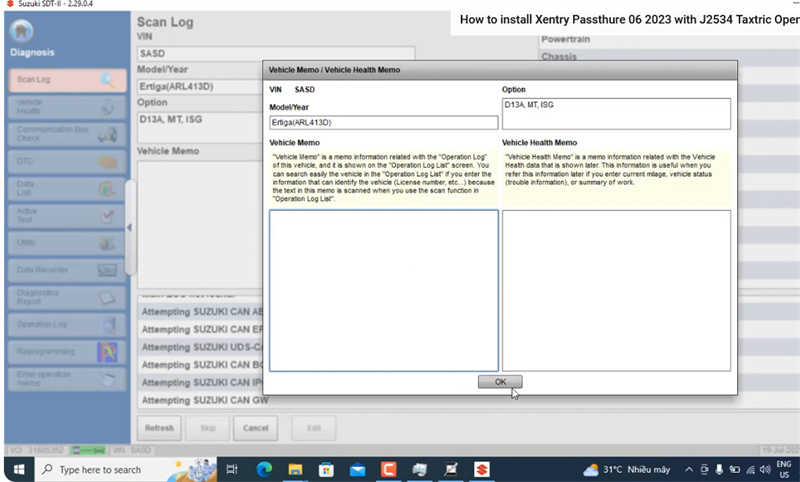Open DTC in the sidebar
Image resolution: width=800 pixels, height=482 pixels.
click(67, 162)
